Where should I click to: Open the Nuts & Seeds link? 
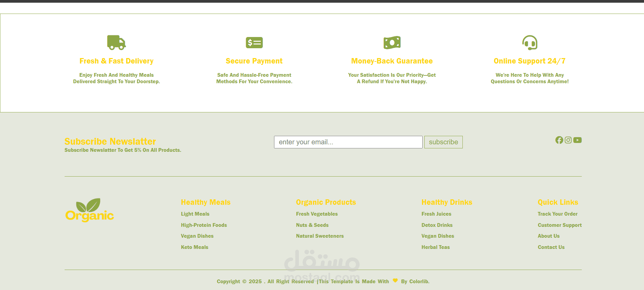pos(312,225)
